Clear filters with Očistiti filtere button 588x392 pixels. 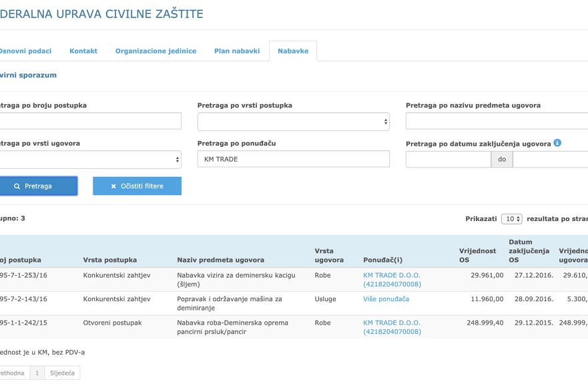[x=137, y=186]
